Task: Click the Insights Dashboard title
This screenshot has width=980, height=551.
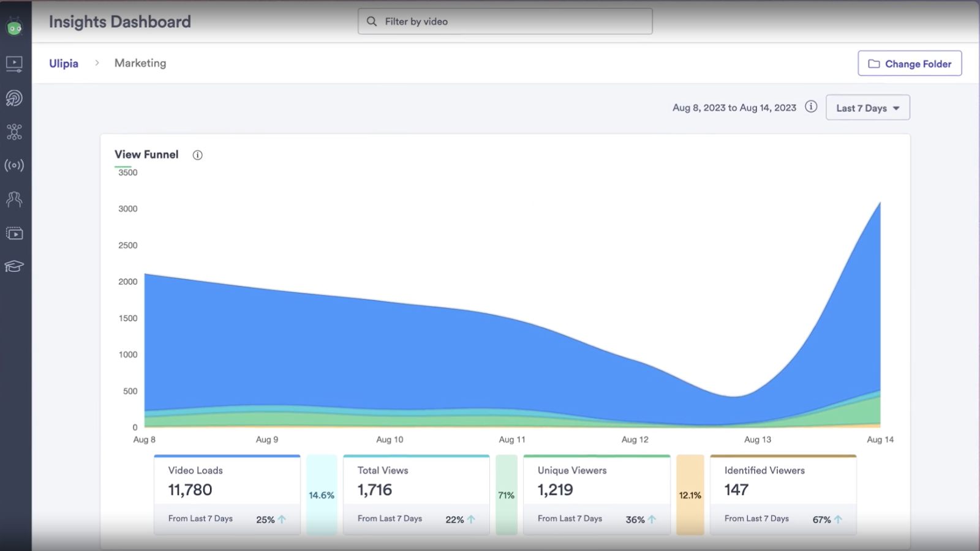Action: 120,22
